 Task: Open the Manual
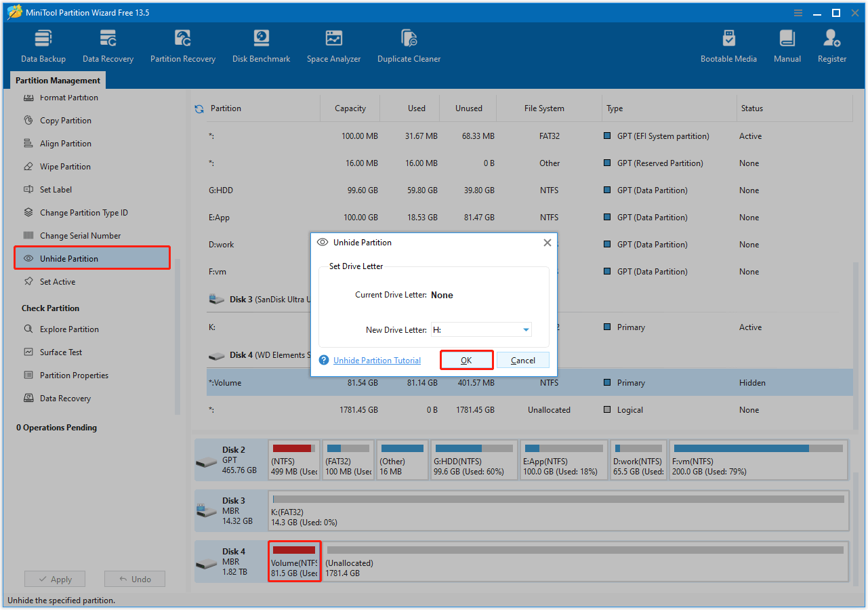tap(787, 44)
